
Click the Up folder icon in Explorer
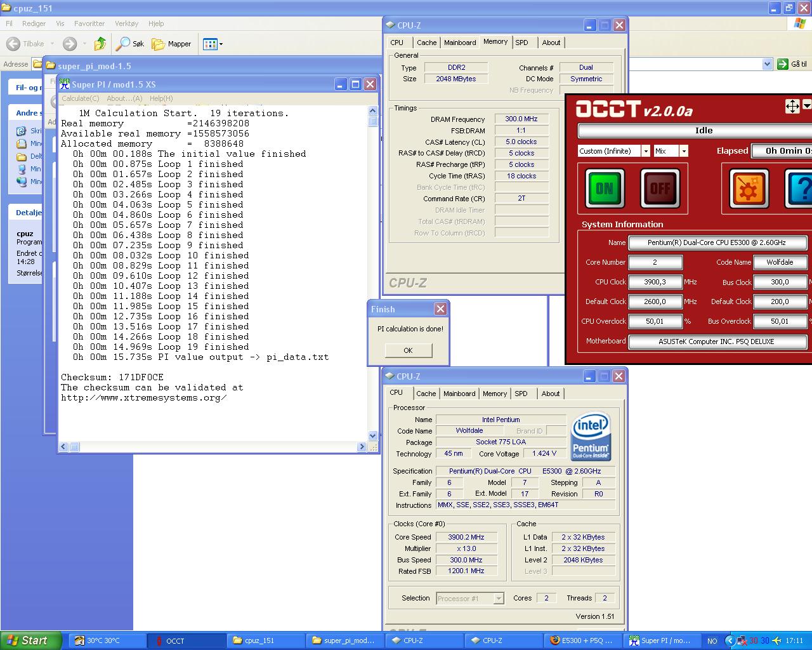(x=100, y=44)
